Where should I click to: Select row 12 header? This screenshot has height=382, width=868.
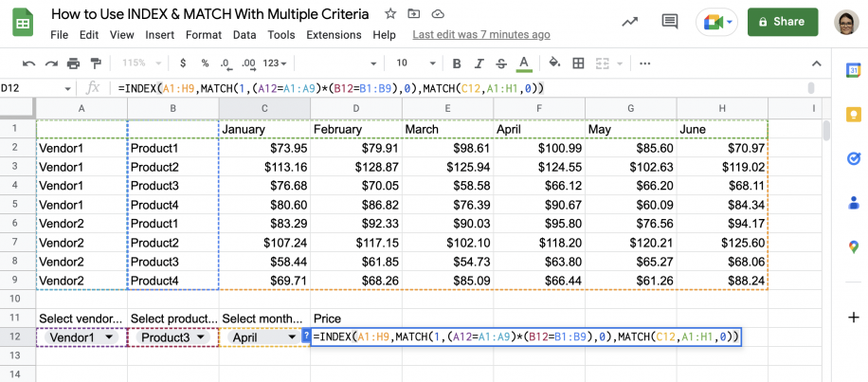(x=17, y=337)
